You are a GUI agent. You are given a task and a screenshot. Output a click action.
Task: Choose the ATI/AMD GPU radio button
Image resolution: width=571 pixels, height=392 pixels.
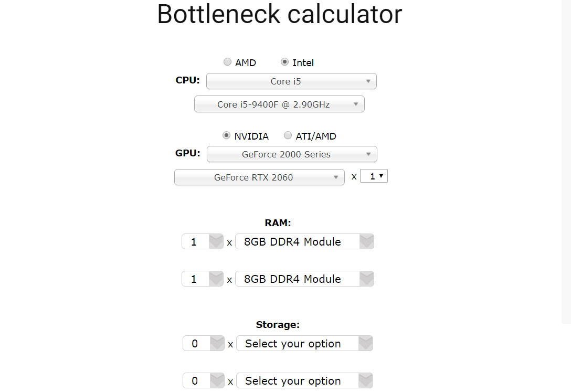288,135
